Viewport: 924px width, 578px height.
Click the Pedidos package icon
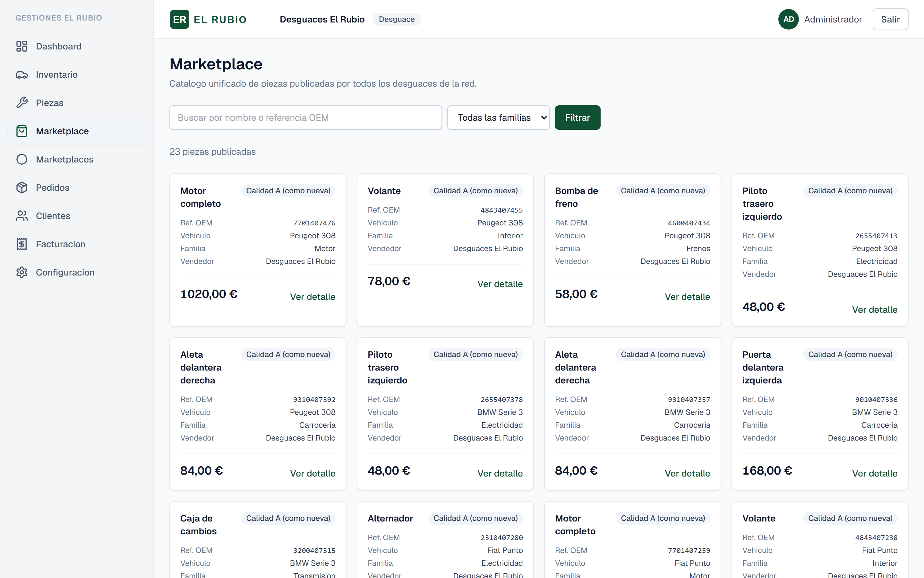point(22,188)
